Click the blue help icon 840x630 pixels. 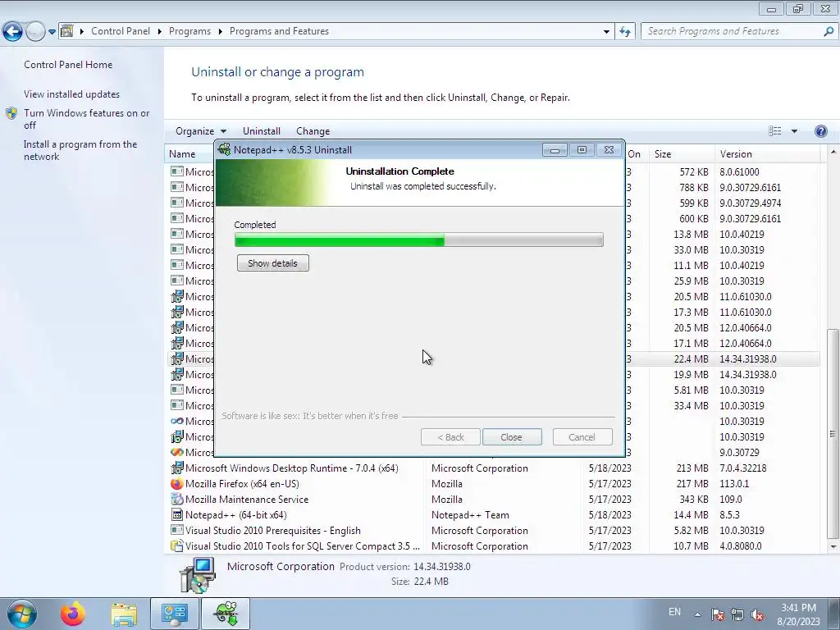click(x=820, y=131)
